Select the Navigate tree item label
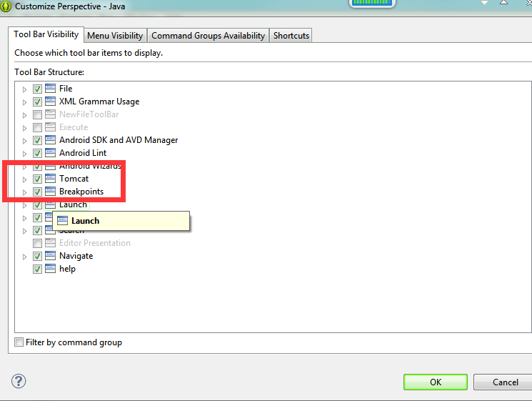 pos(76,256)
